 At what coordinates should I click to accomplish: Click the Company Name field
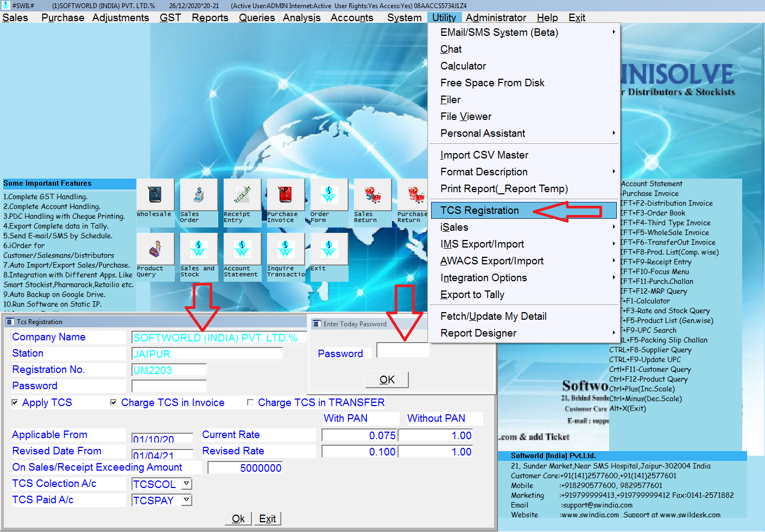[219, 338]
